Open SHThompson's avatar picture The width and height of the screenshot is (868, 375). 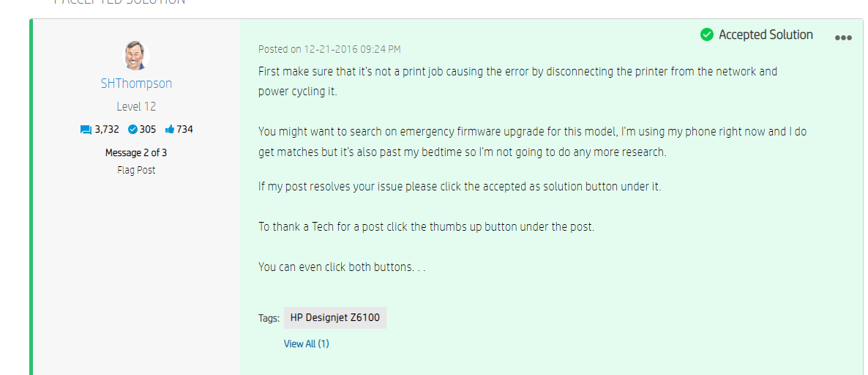tap(135, 56)
